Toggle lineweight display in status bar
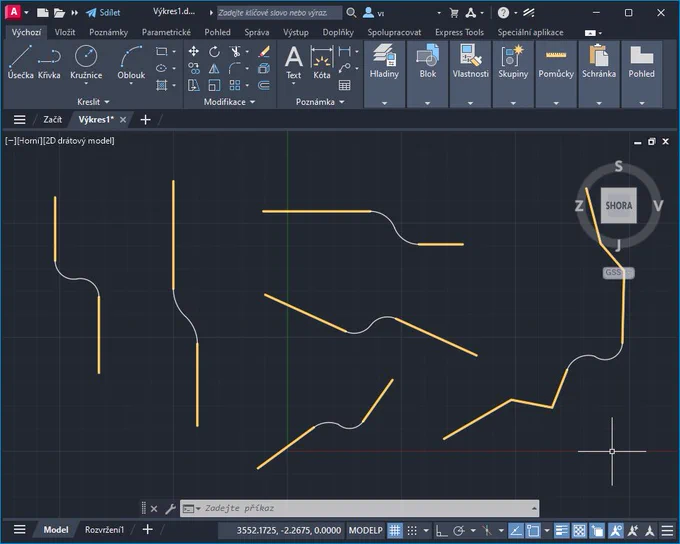 coord(562,530)
